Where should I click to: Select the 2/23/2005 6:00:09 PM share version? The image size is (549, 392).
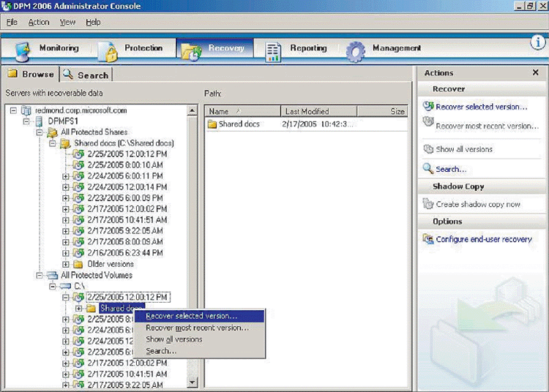125,198
